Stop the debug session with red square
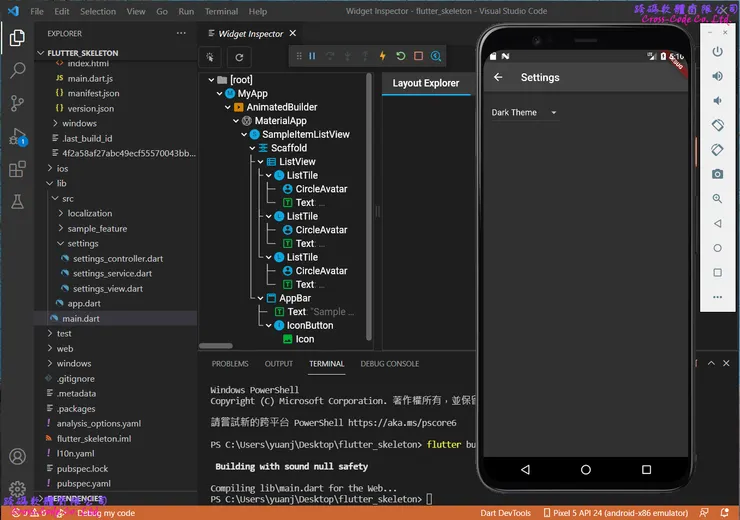Image resolution: width=740 pixels, height=520 pixels. (x=419, y=57)
